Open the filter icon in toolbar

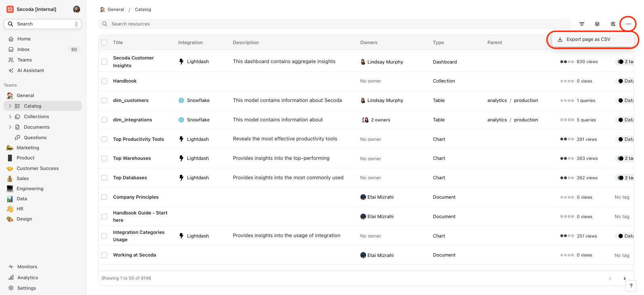tap(582, 24)
